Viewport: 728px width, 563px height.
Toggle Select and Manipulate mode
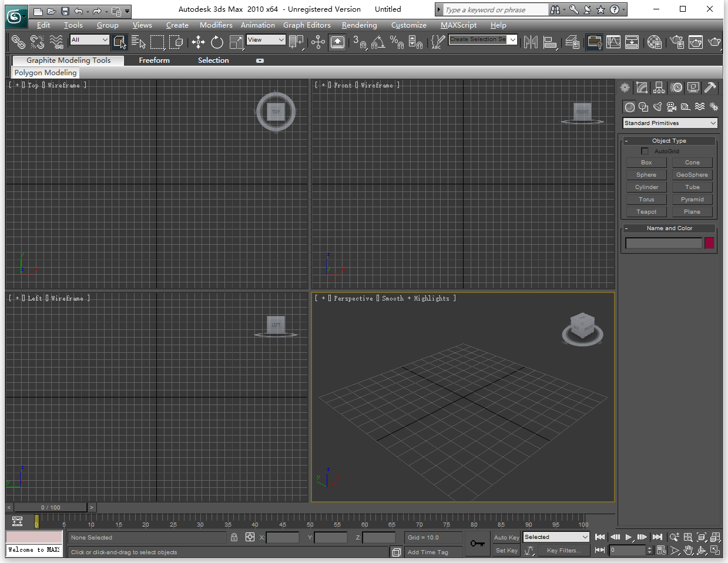point(318,42)
